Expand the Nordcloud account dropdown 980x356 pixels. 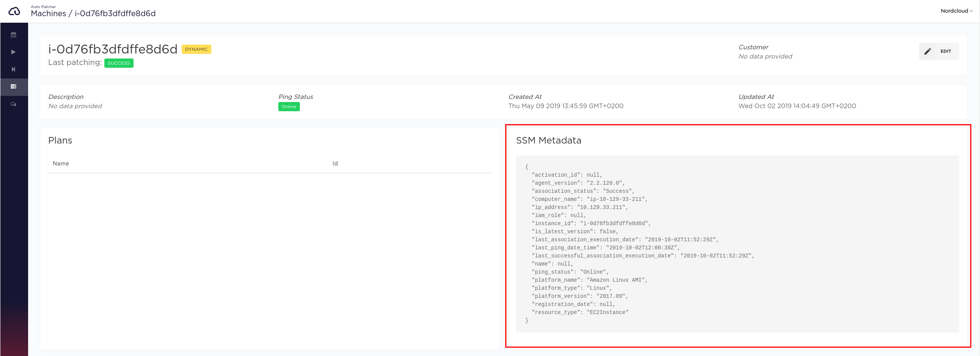[x=957, y=11]
